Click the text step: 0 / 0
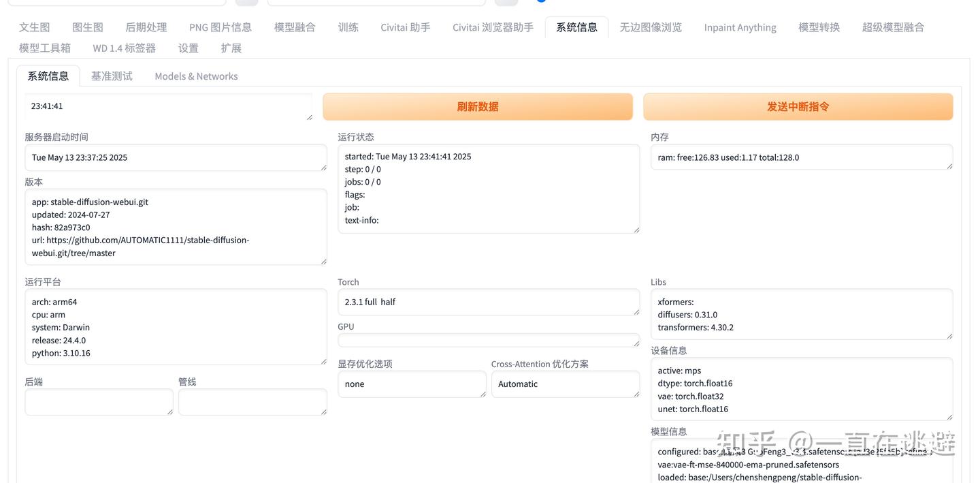980x483 pixels. coord(363,169)
